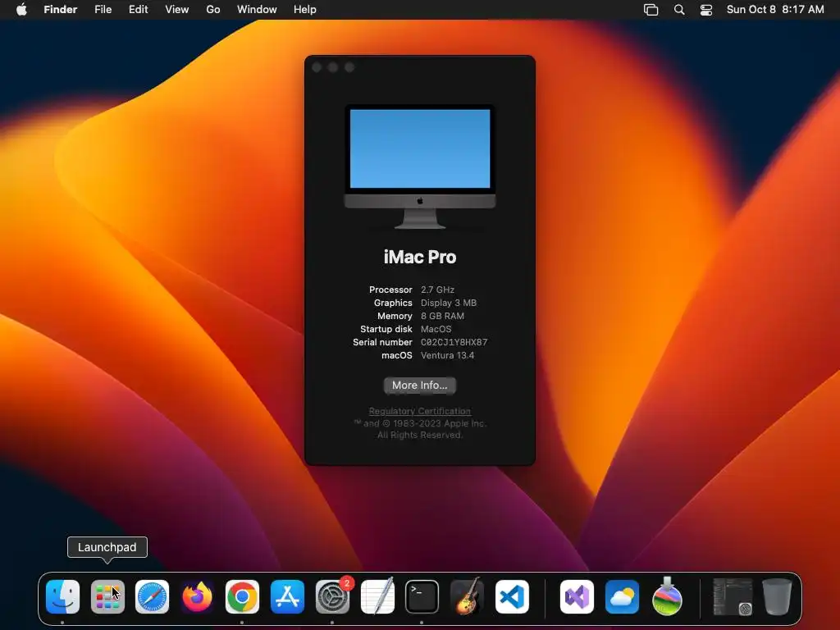Open the recent screenshot stack in Dock

pyautogui.click(x=733, y=596)
